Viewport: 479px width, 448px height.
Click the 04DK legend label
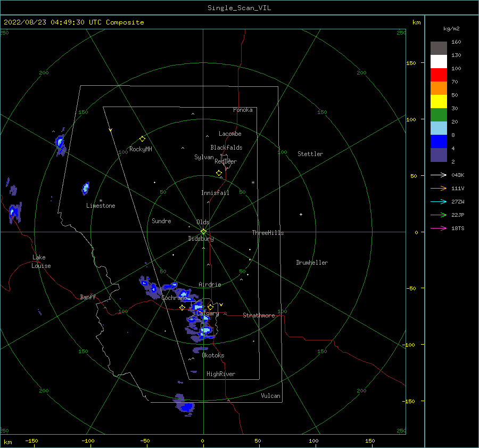tap(458, 175)
